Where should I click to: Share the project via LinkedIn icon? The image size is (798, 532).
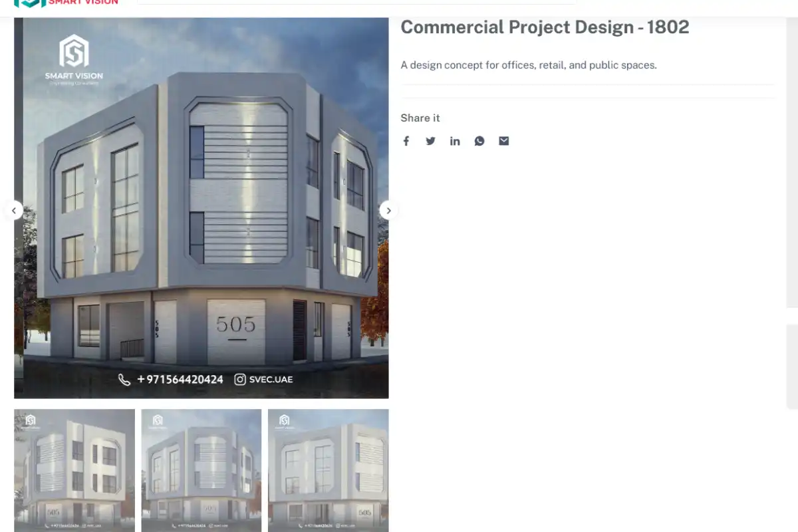click(x=455, y=141)
